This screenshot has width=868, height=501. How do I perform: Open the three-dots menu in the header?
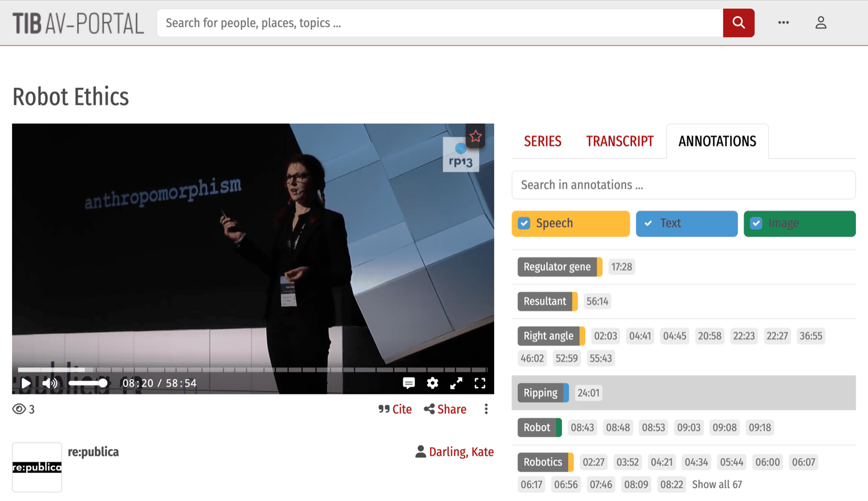coord(784,23)
